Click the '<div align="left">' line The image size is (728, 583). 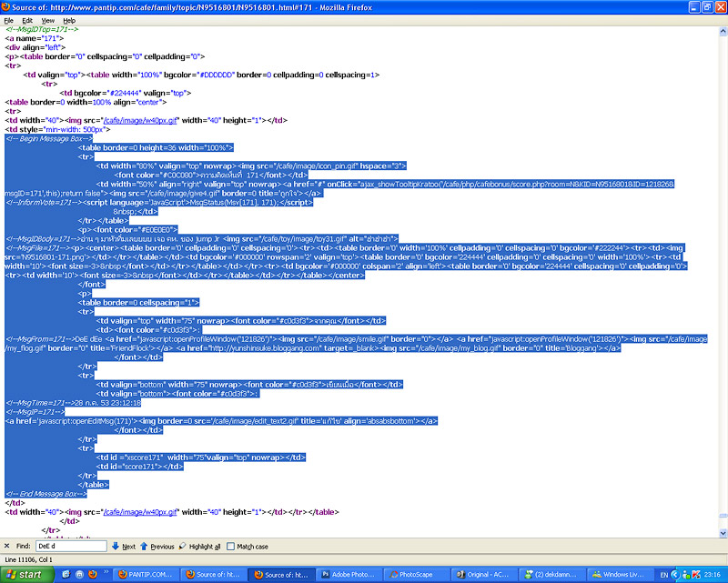pyautogui.click(x=35, y=47)
